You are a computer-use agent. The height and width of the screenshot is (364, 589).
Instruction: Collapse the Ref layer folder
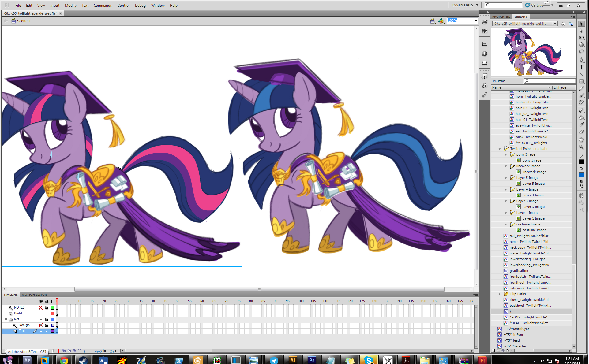[x=6, y=319]
